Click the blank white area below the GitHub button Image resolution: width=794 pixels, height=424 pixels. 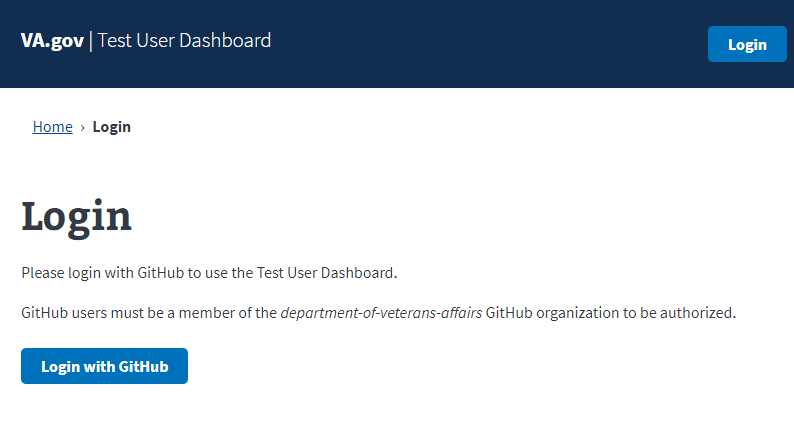(400, 405)
